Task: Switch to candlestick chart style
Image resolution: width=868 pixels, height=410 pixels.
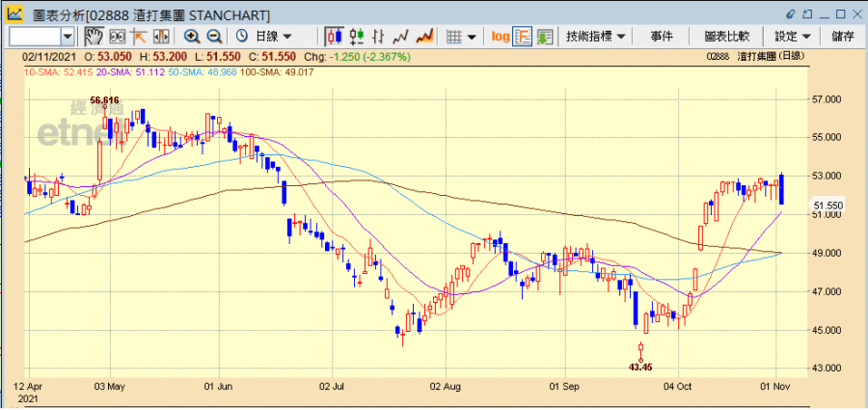Action: pyautogui.click(x=335, y=36)
